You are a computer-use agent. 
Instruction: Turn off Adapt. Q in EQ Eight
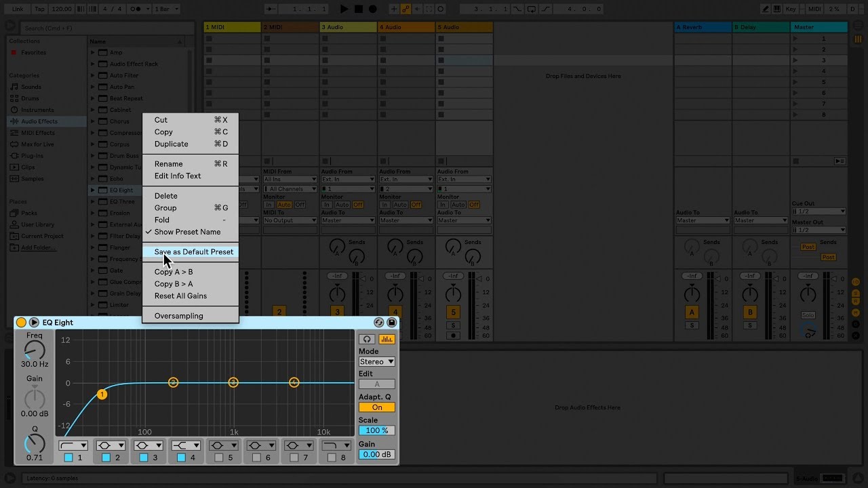click(377, 407)
